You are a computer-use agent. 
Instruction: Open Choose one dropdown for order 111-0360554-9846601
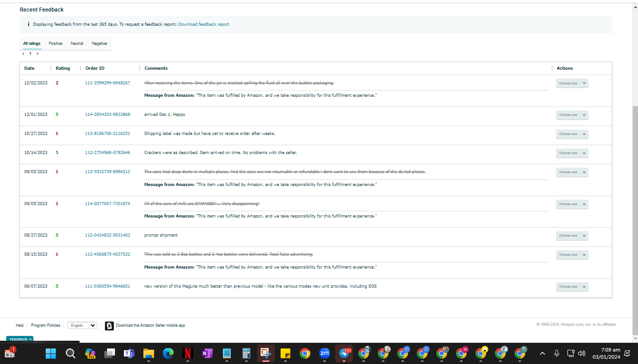(x=572, y=287)
